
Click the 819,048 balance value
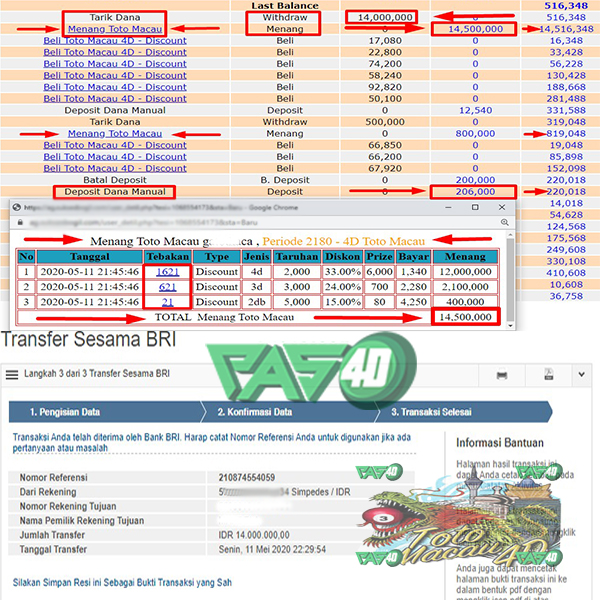(x=566, y=134)
